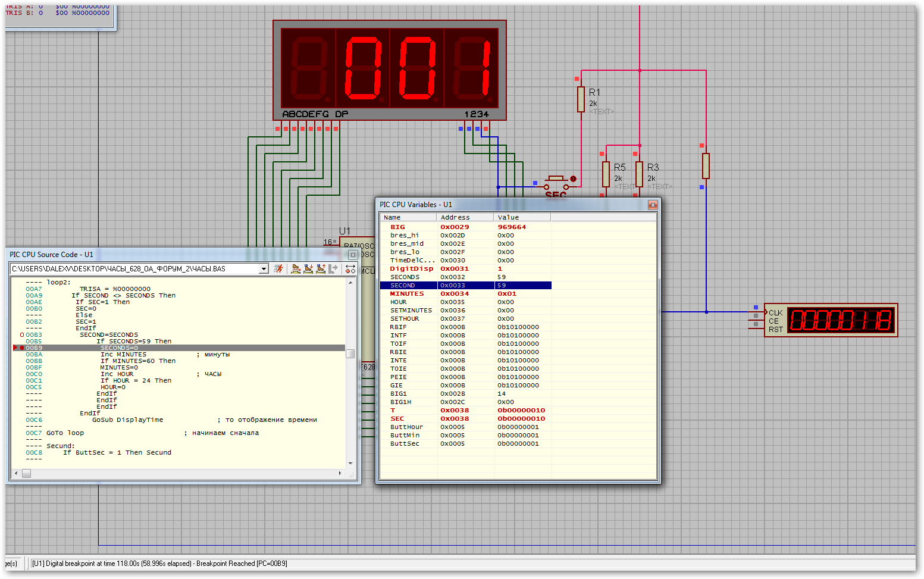Close the PIC CPU Variables window

pos(653,205)
